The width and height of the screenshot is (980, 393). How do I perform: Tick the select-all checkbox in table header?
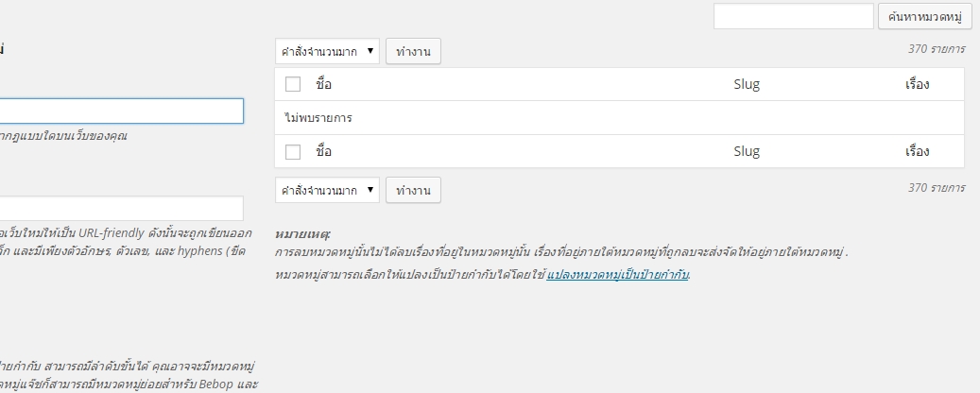point(293,84)
